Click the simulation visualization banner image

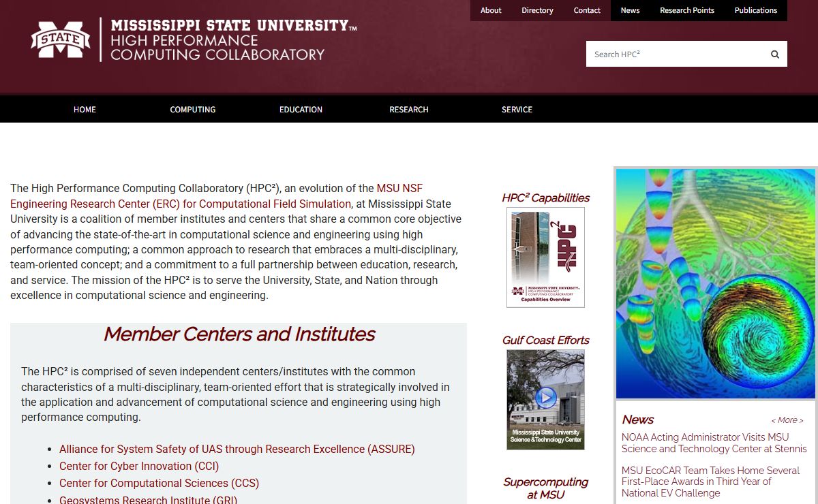click(716, 283)
